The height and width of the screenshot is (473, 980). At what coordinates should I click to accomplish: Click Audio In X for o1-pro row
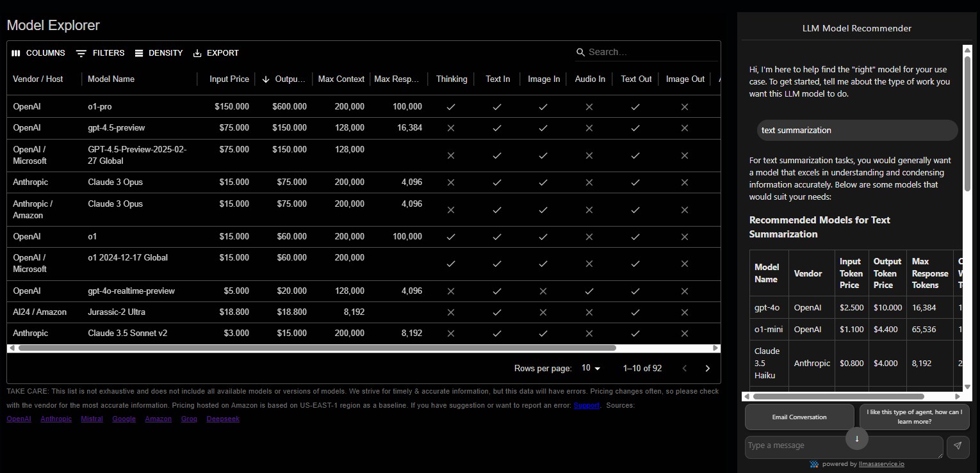(x=589, y=107)
